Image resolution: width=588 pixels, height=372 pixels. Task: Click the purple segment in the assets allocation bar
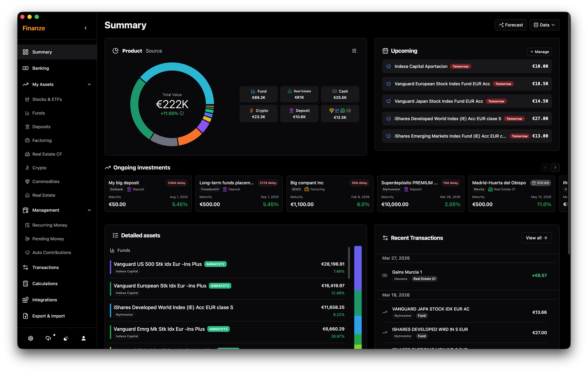click(358, 268)
